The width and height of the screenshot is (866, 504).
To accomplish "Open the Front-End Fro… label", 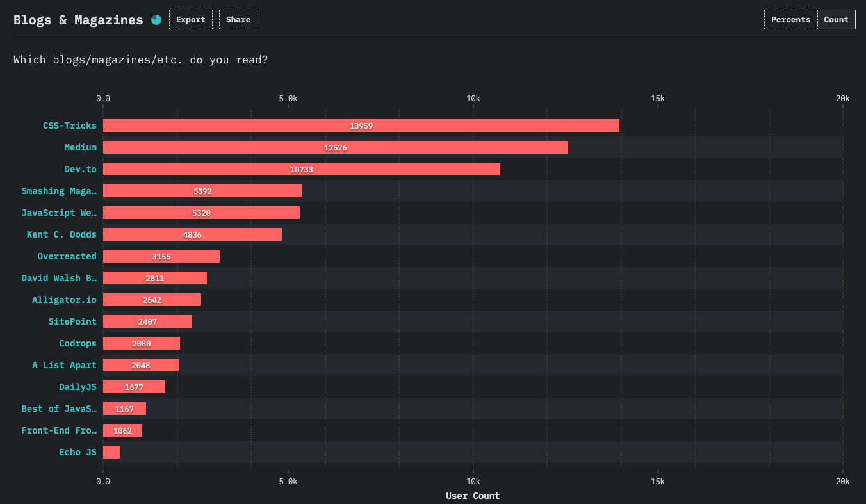I will 59,430.
